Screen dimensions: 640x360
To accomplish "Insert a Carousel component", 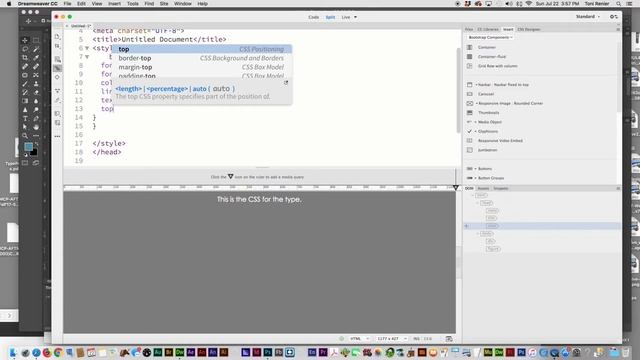I will [486, 94].
